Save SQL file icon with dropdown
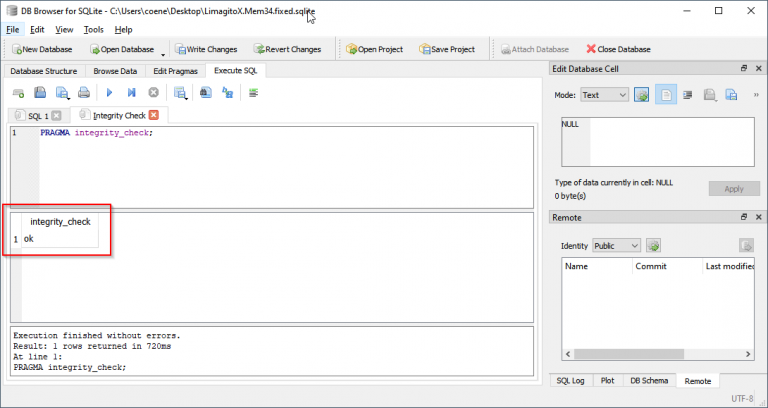This screenshot has height=408, width=768. tap(63, 93)
